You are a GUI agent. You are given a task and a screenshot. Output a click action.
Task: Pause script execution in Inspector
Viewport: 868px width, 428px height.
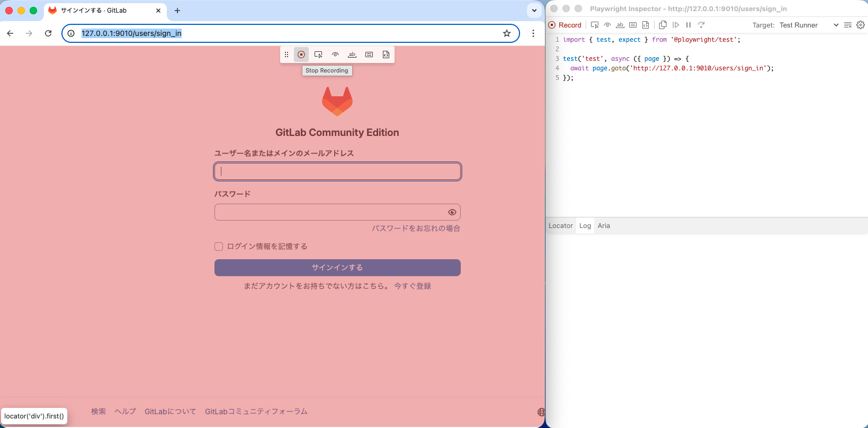pyautogui.click(x=688, y=25)
